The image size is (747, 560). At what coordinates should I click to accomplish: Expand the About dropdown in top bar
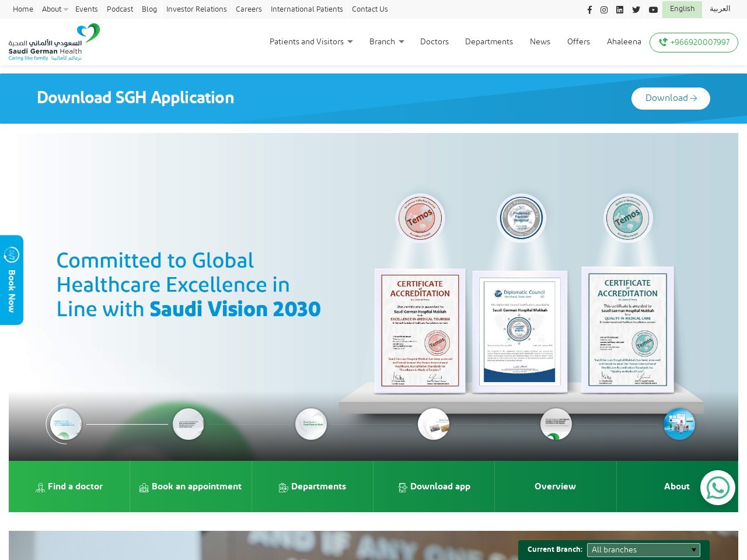pyautogui.click(x=55, y=9)
